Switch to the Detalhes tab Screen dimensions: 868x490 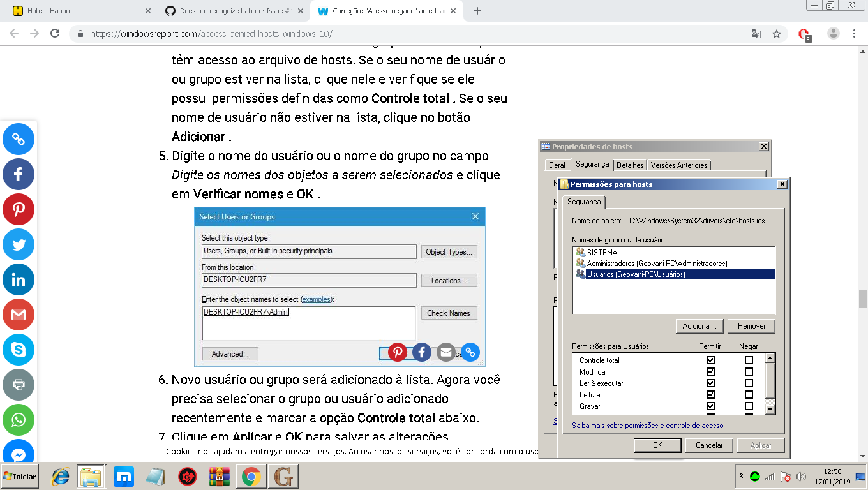point(630,165)
